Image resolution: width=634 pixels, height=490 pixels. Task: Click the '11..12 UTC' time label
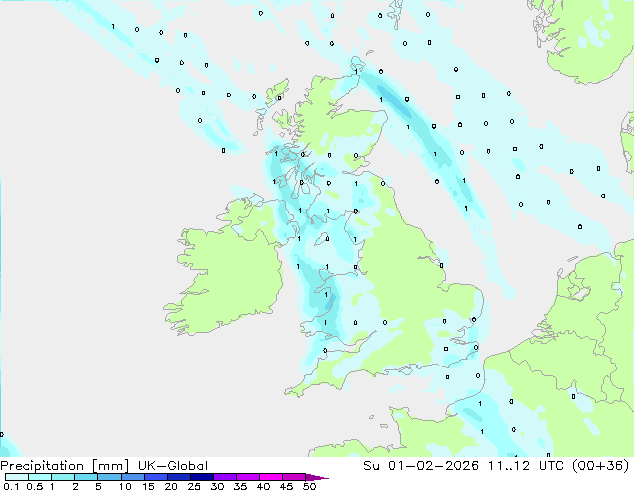(x=526, y=466)
